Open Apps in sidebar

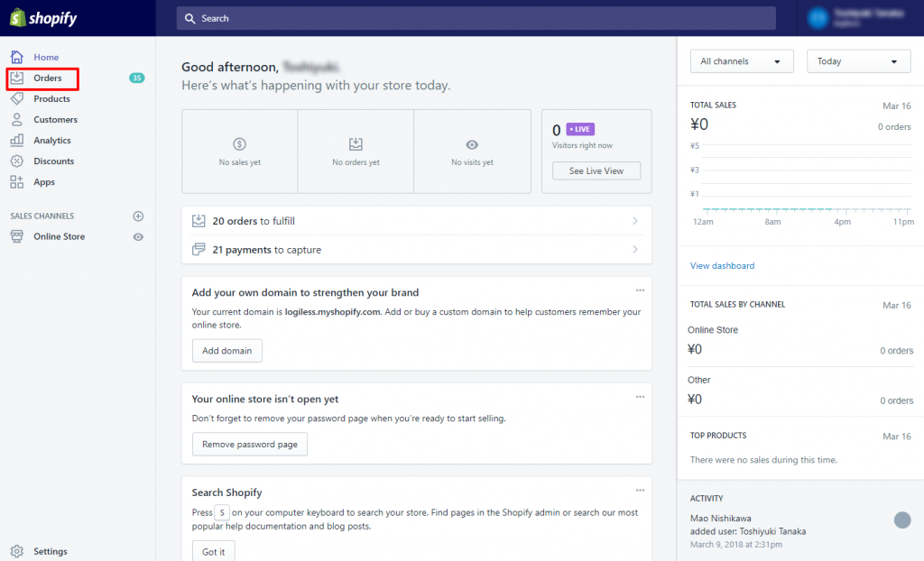tap(44, 182)
